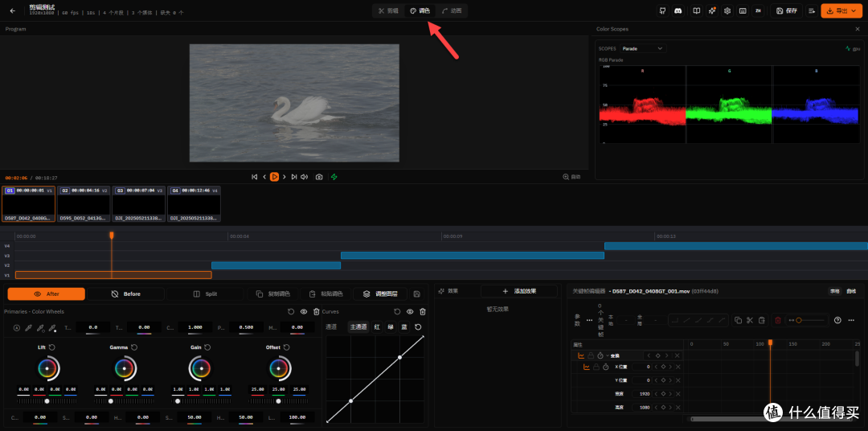Image resolution: width=868 pixels, height=431 pixels.
Task: Click the zoom auto-fit magnifier icon
Action: click(x=566, y=177)
